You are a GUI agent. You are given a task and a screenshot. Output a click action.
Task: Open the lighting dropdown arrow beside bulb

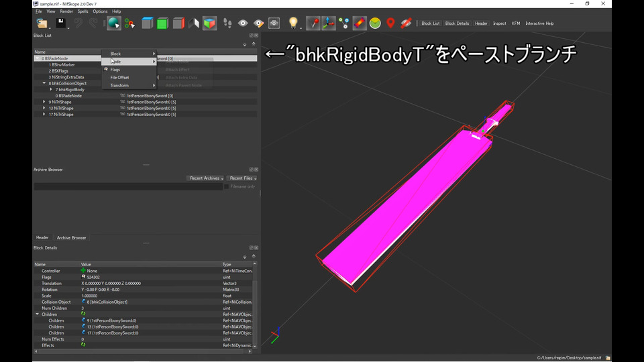coord(301,27)
